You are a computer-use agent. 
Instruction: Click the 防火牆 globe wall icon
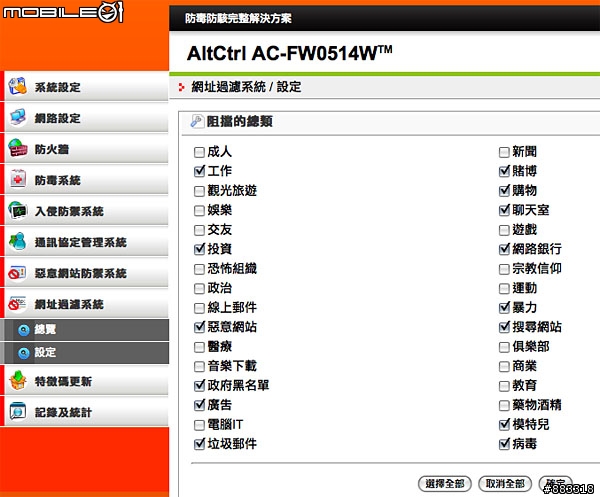pyautogui.click(x=18, y=148)
